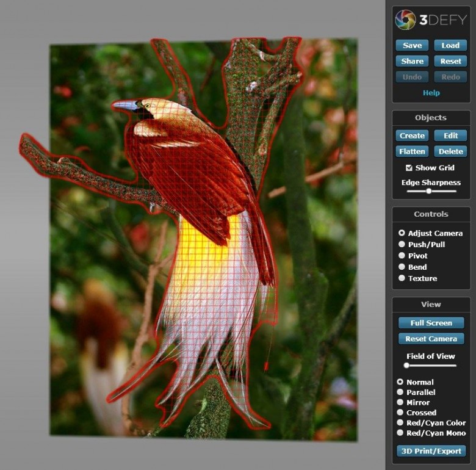The height and width of the screenshot is (470, 476).
Task: Click the Load button
Action: pos(450,46)
